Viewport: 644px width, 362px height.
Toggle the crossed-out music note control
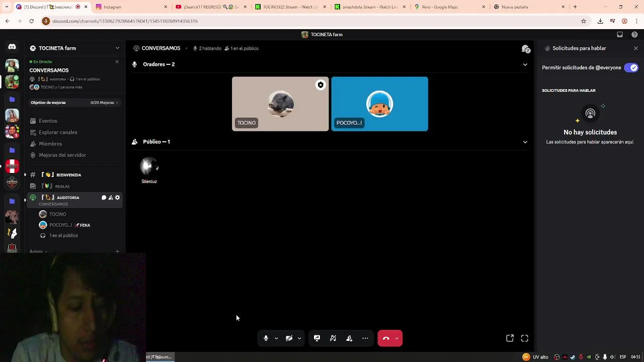coord(333,338)
